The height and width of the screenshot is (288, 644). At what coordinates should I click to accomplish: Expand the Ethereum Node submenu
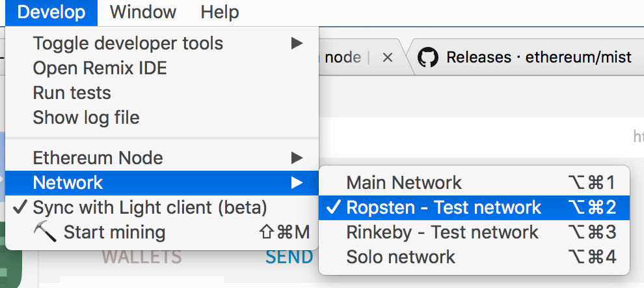click(x=297, y=158)
